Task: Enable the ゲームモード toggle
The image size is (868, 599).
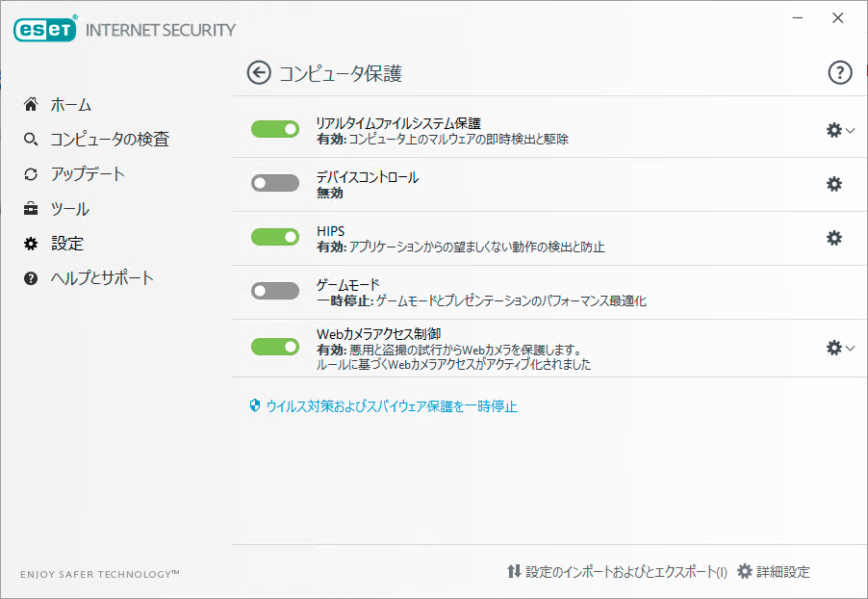Action: tap(275, 291)
